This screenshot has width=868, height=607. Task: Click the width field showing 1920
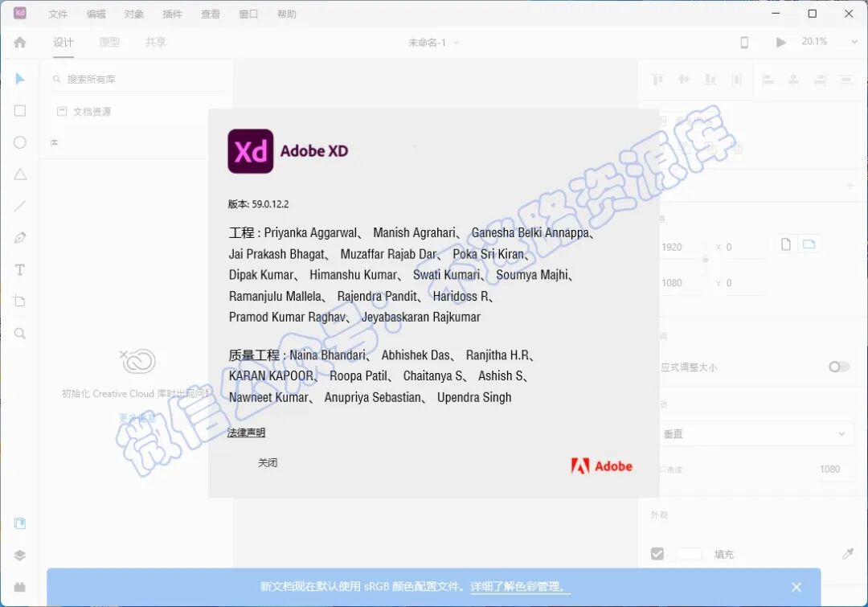click(682, 247)
